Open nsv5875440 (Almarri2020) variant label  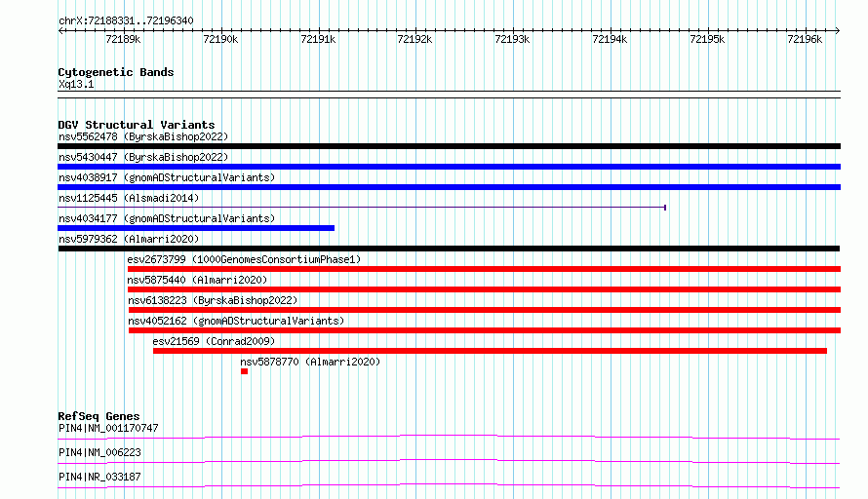click(x=197, y=280)
